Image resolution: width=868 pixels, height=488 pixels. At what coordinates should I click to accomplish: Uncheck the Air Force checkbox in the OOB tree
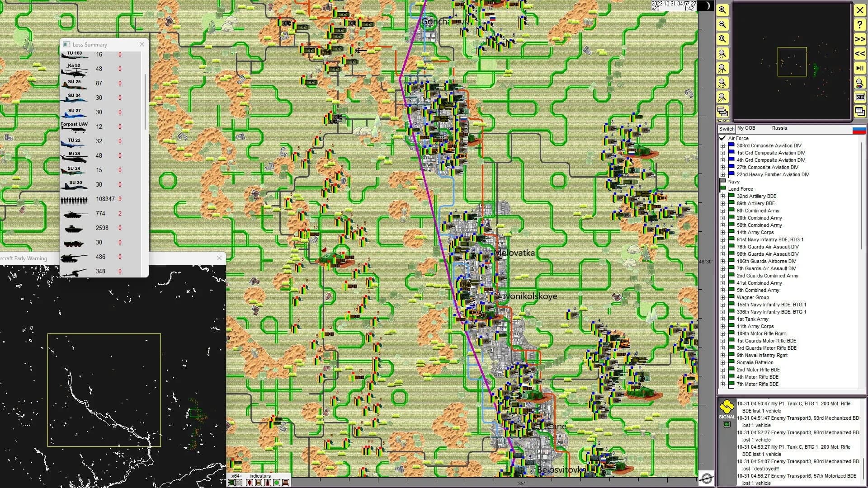[723, 138]
